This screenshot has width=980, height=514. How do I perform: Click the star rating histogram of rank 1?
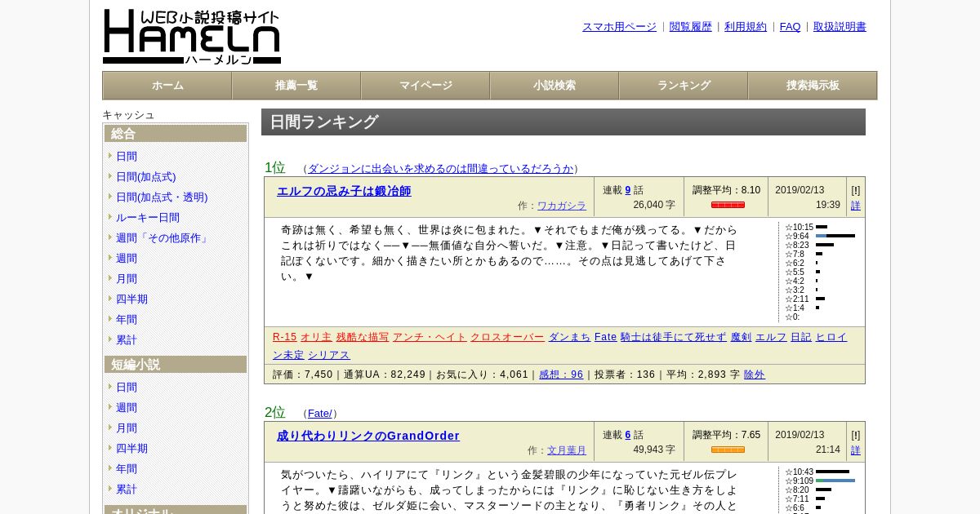click(x=820, y=272)
